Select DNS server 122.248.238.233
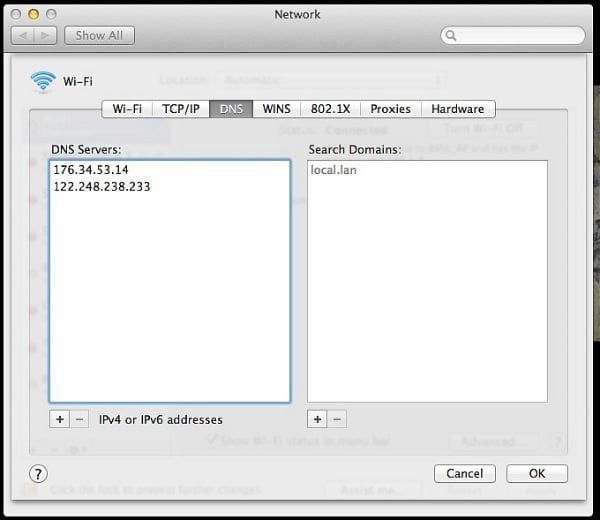The width and height of the screenshot is (600, 520). [x=170, y=187]
